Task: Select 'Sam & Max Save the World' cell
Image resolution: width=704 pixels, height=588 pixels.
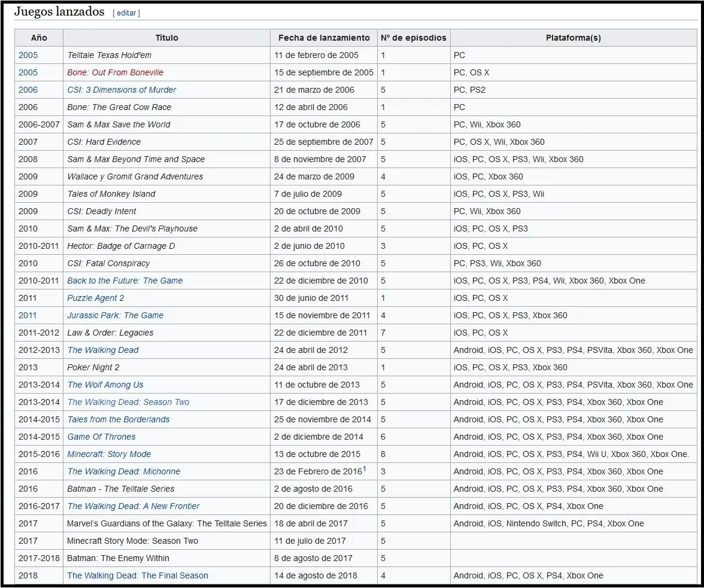Action: pos(166,124)
